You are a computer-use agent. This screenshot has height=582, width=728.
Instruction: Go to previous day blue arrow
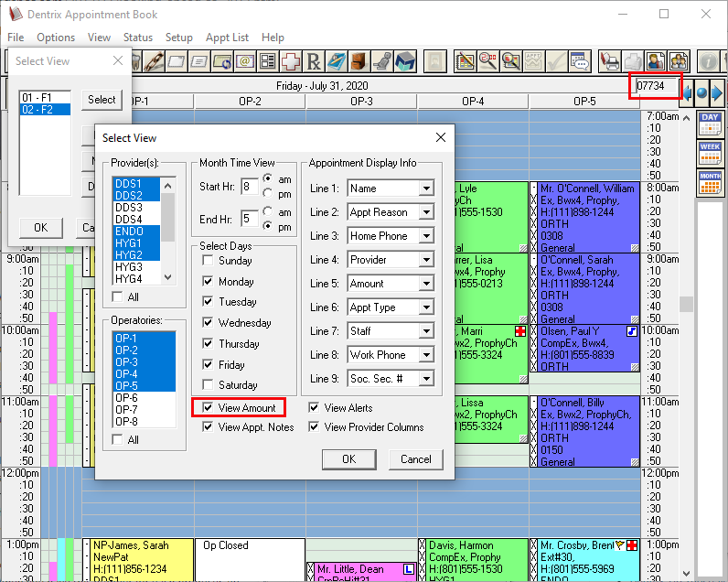point(687,93)
